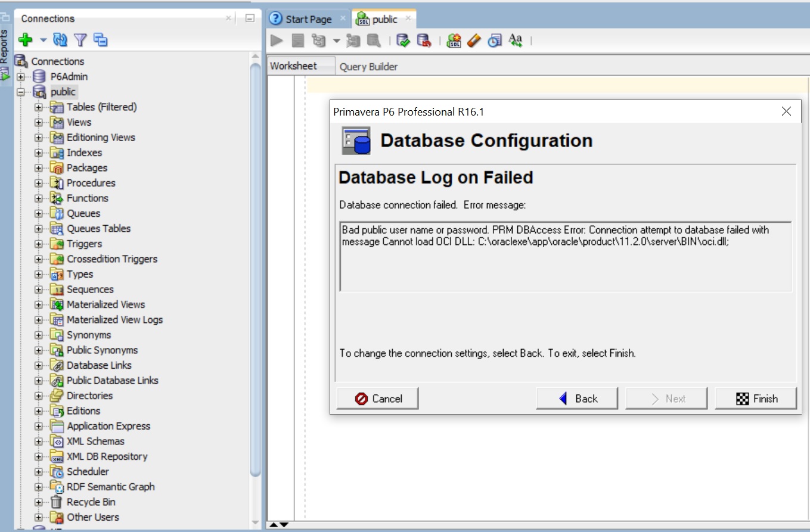Viewport: 810px width, 532px height.
Task: Click the error message text box
Action: tap(565, 256)
